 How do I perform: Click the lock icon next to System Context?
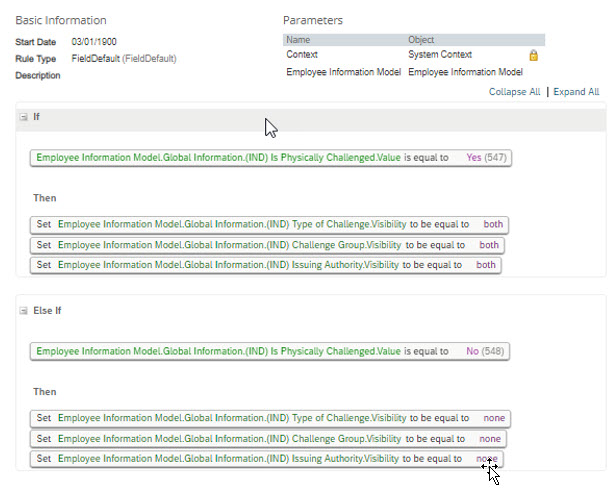click(533, 55)
